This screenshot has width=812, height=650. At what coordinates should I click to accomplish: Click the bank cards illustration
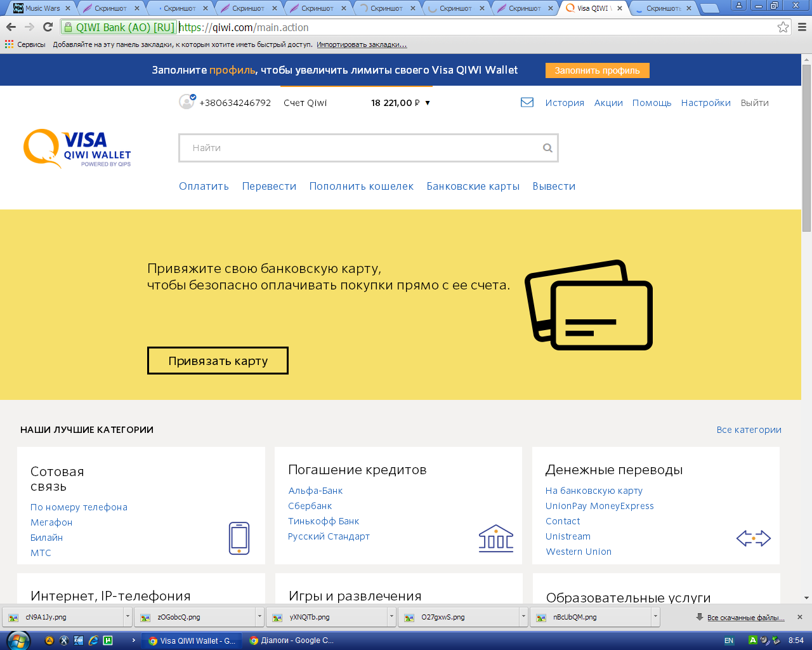coord(589,305)
